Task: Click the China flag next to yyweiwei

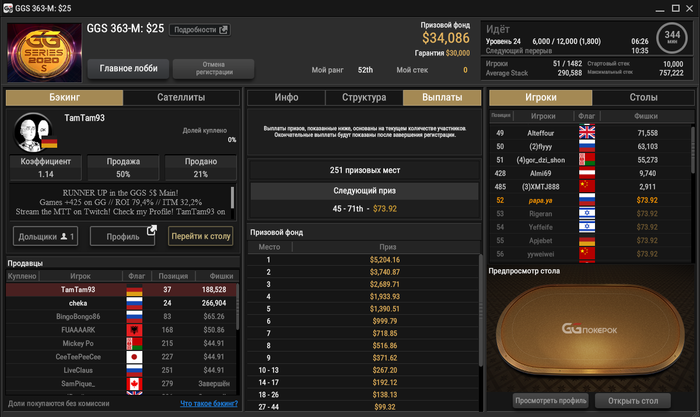Action: (x=587, y=254)
